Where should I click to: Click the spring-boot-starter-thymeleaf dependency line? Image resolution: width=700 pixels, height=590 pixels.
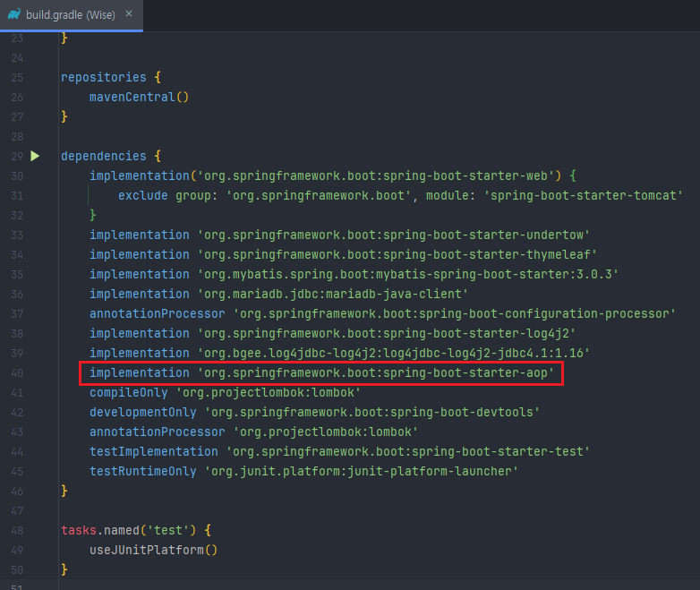(343, 254)
